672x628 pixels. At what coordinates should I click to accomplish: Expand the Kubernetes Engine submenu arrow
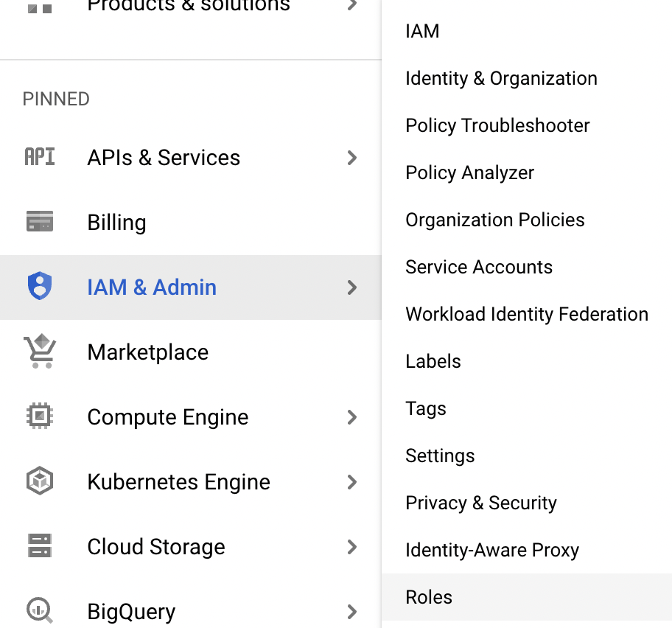352,482
